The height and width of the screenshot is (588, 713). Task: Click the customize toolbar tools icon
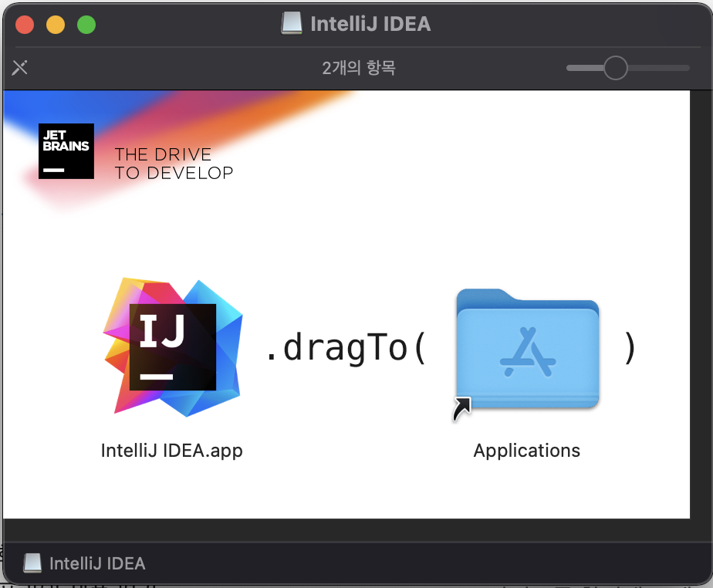pos(19,68)
